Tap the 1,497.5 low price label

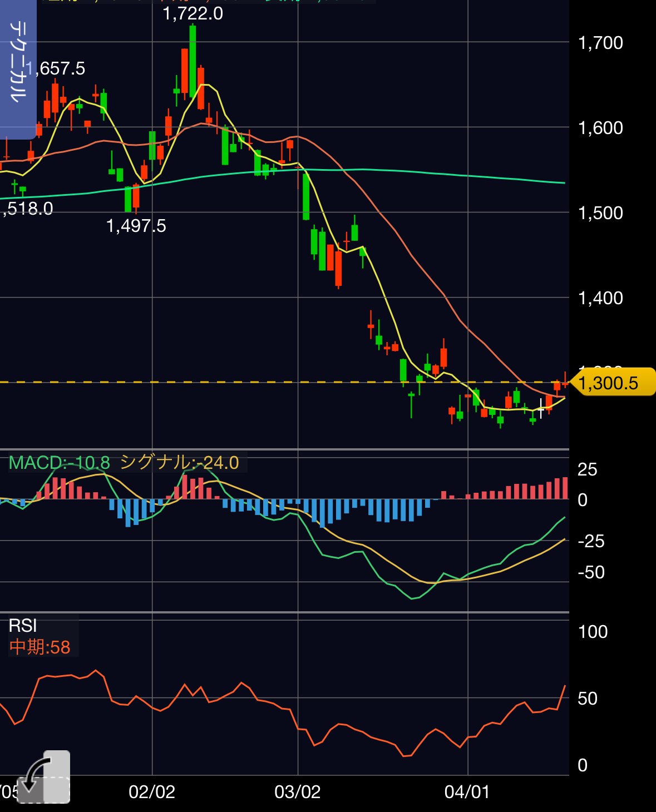[136, 226]
